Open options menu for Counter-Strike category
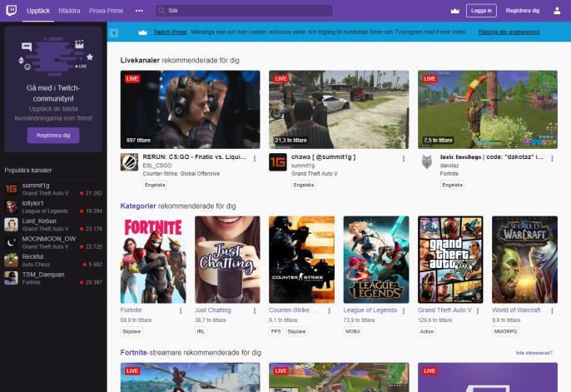This screenshot has height=392, width=571. click(x=330, y=310)
